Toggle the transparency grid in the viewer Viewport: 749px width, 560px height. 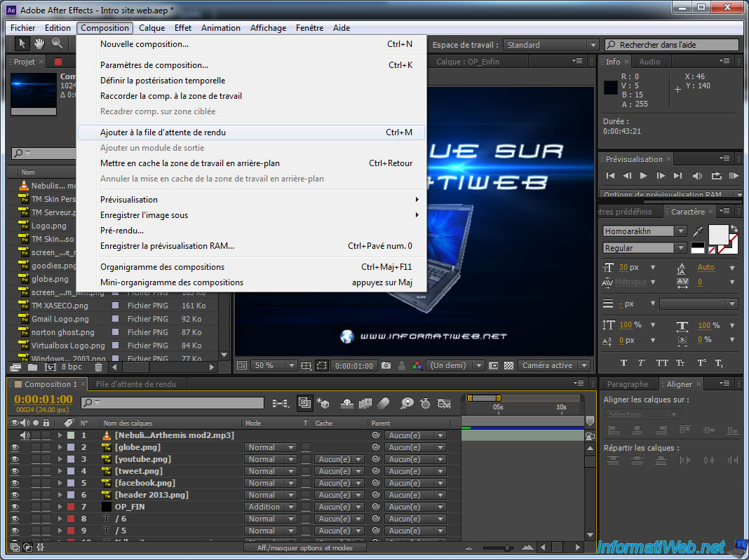(508, 365)
